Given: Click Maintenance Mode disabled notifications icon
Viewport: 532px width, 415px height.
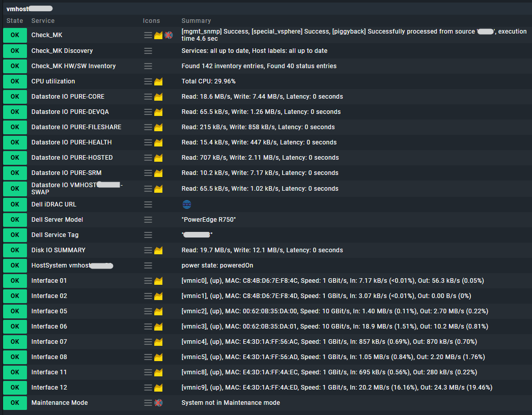Looking at the screenshot, I should coord(158,403).
